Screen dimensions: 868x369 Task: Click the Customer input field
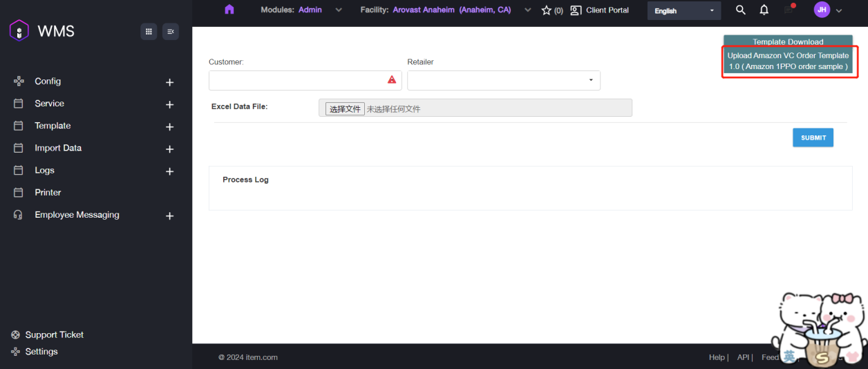(297, 80)
